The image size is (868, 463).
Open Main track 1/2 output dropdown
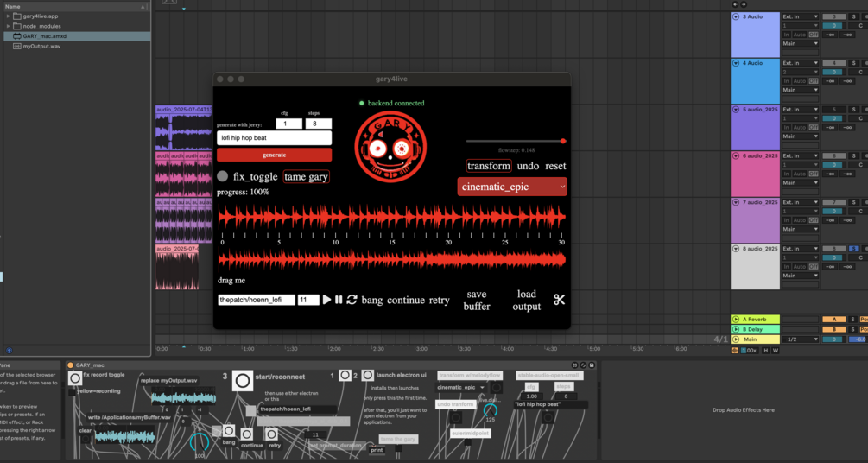tap(800, 339)
